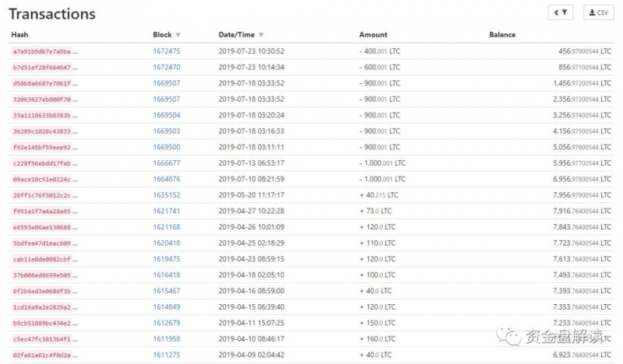The image size is (623, 364).
Task: Open transaction hash 5bdfea47d1eac609
Action: (x=42, y=243)
